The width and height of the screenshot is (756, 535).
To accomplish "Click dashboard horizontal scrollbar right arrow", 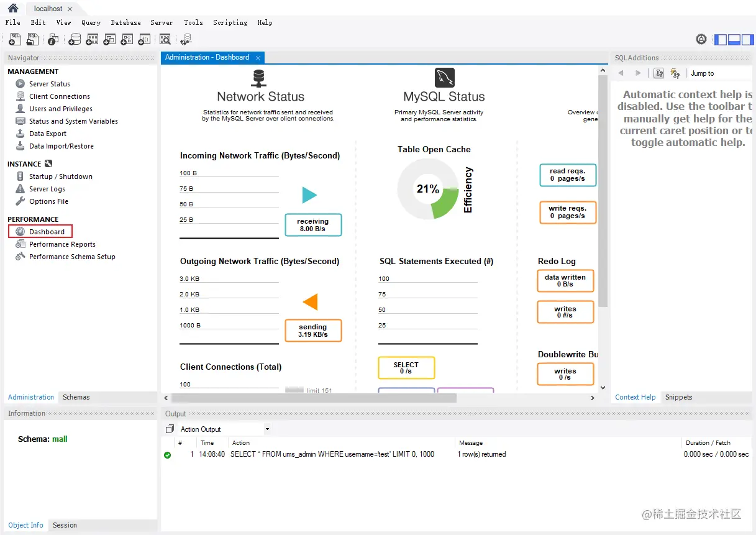I will (x=593, y=398).
